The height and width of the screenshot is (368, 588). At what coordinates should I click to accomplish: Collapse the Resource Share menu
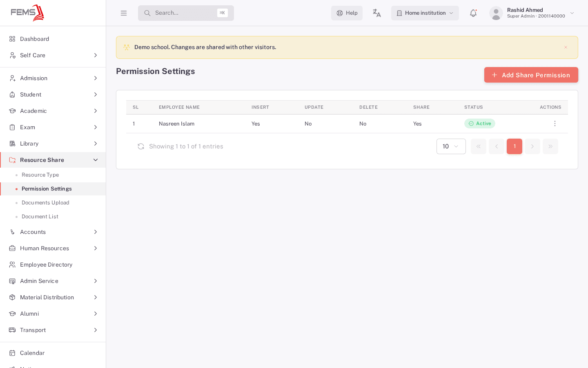click(x=53, y=160)
